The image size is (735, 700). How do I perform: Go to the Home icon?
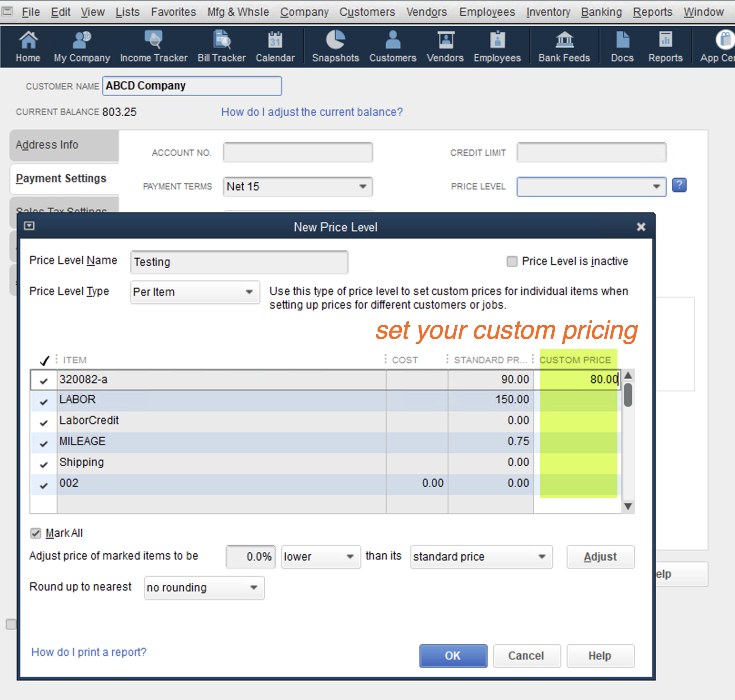tap(28, 46)
